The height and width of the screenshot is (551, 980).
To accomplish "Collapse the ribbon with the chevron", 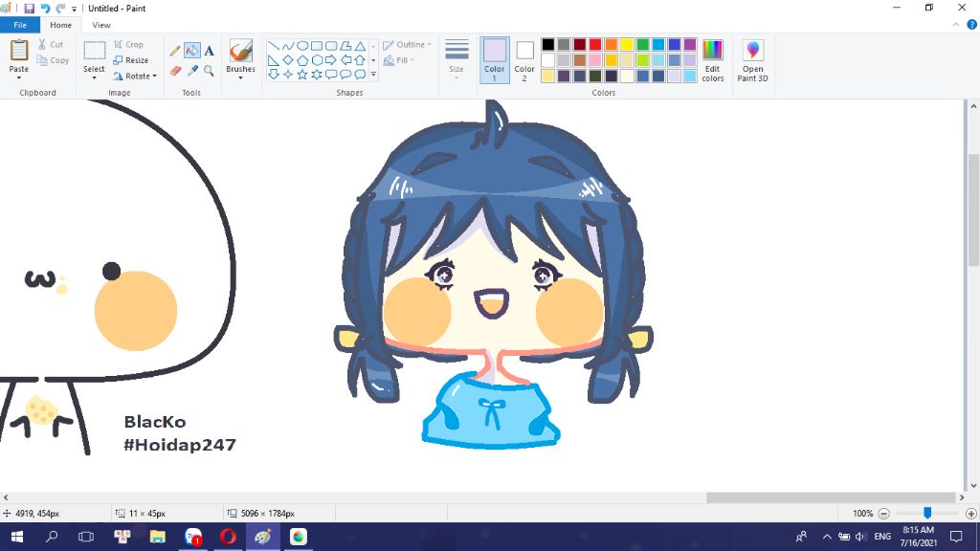I will tap(956, 25).
